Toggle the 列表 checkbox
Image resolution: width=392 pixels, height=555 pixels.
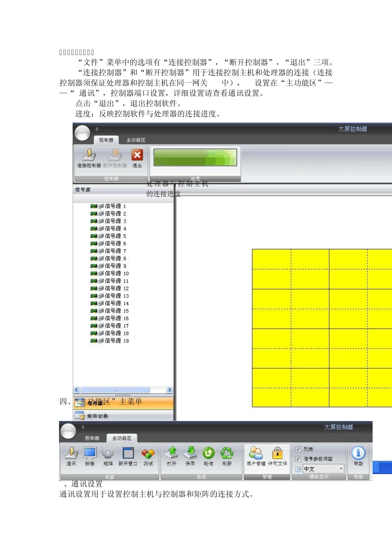[x=298, y=449]
